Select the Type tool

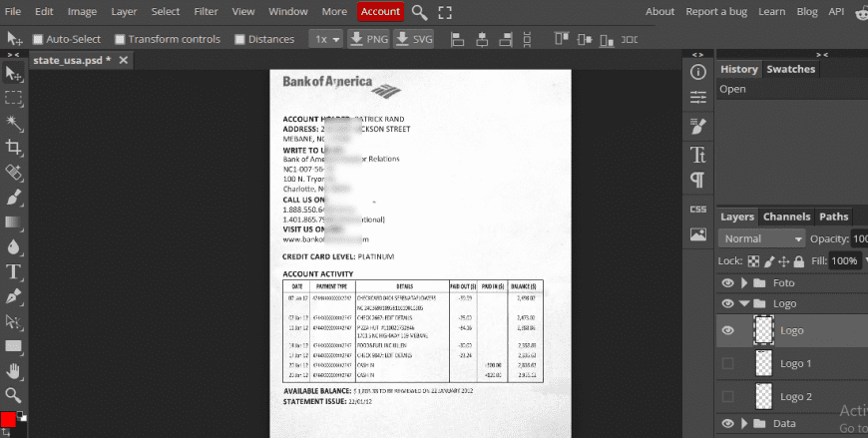click(x=13, y=272)
